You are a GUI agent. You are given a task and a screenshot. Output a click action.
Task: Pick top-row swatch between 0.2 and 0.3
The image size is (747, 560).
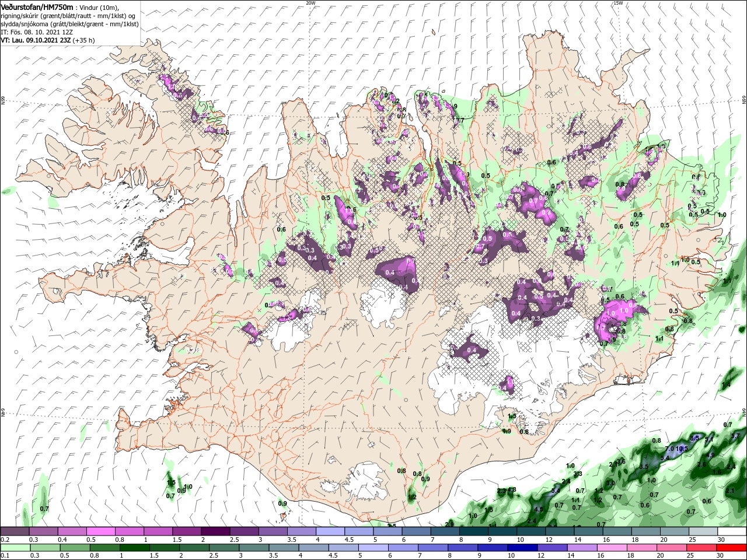tap(15, 531)
